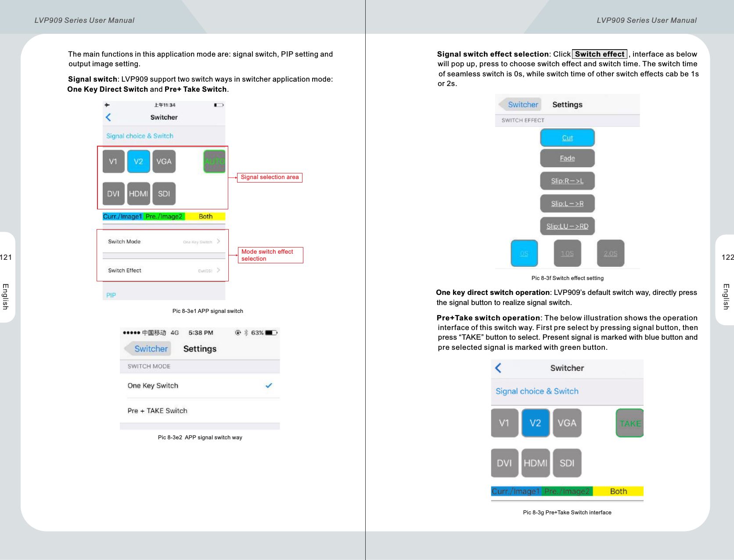
Task: Click the PIP section label
Action: click(x=111, y=295)
